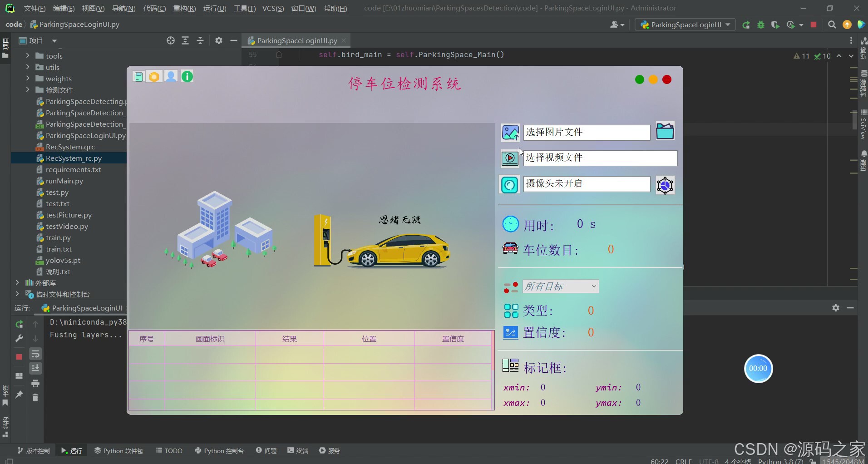
Task: Expand the weights folder in project tree
Action: (x=28, y=78)
